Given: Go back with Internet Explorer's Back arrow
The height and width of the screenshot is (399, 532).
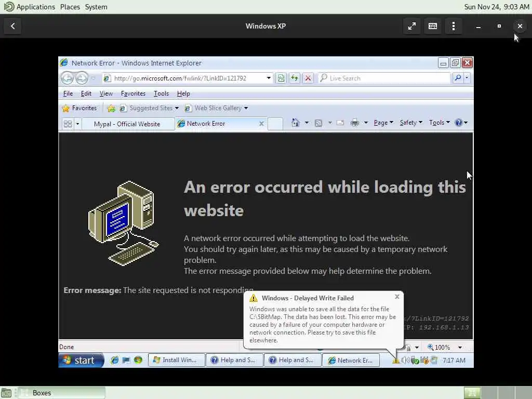Looking at the screenshot, I should point(67,78).
